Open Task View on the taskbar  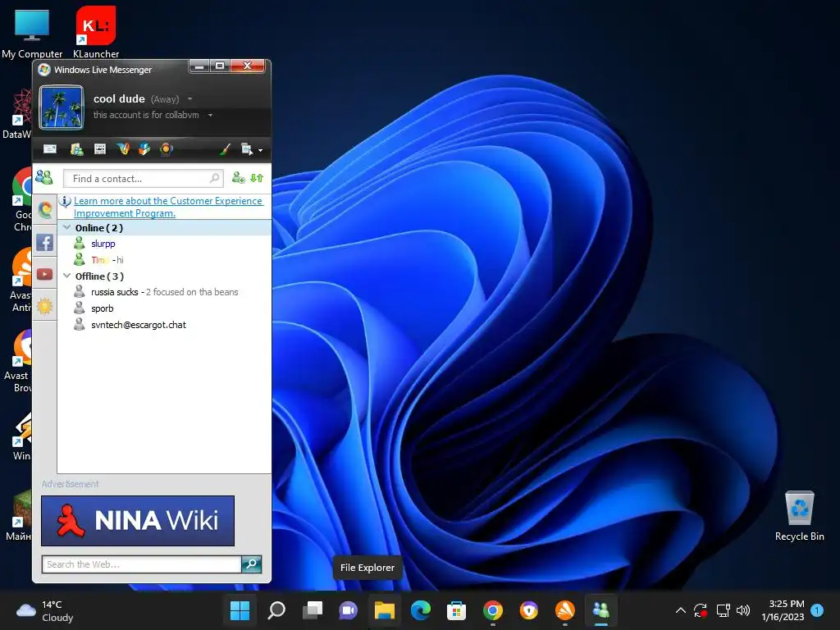click(x=313, y=610)
